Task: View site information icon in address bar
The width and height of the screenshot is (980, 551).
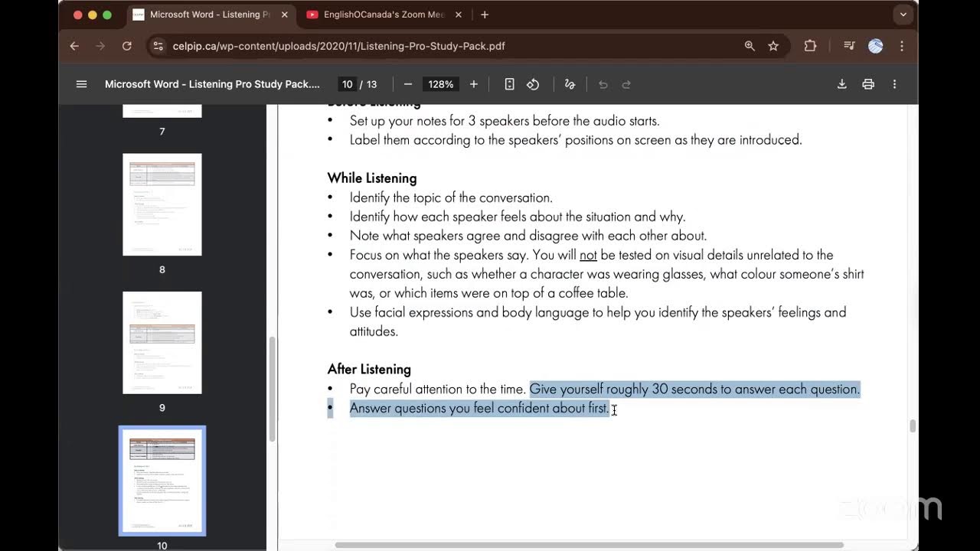Action: click(x=158, y=46)
